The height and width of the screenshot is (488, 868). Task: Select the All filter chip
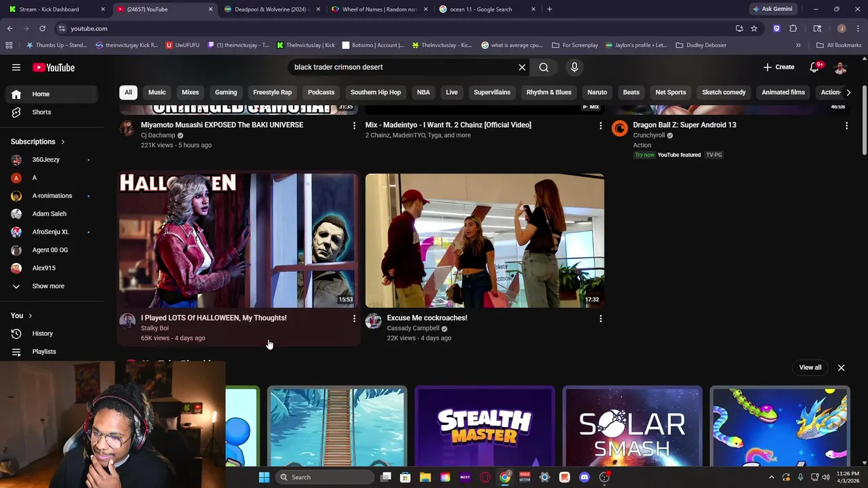[x=128, y=92]
